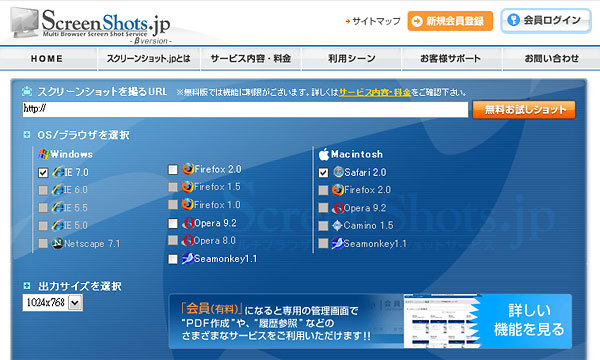Focus the http:// URL input field

[x=245, y=109]
